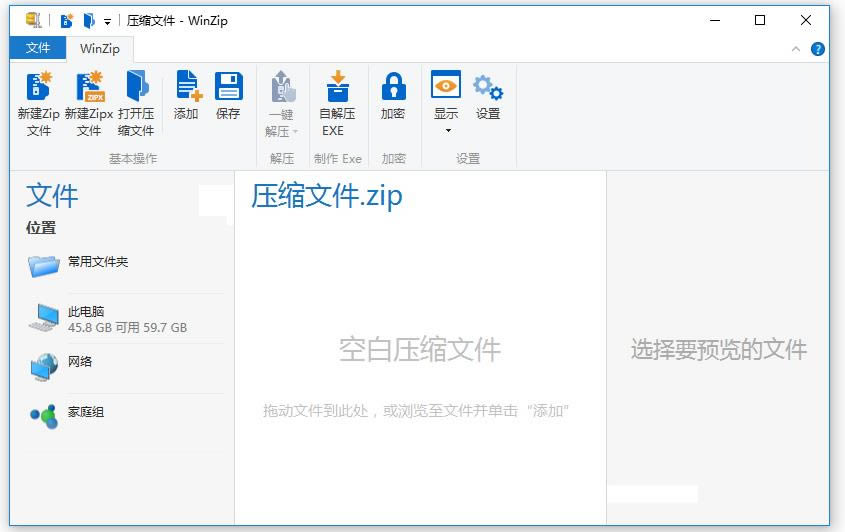
Task: Click the Add (添加) icon in ribbon
Action: click(x=189, y=86)
